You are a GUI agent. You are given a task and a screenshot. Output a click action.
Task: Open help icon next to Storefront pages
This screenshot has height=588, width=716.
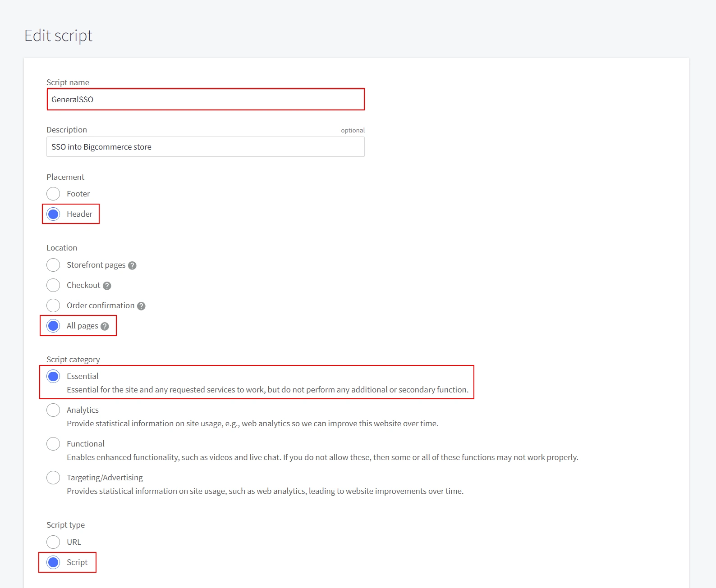[x=132, y=265]
